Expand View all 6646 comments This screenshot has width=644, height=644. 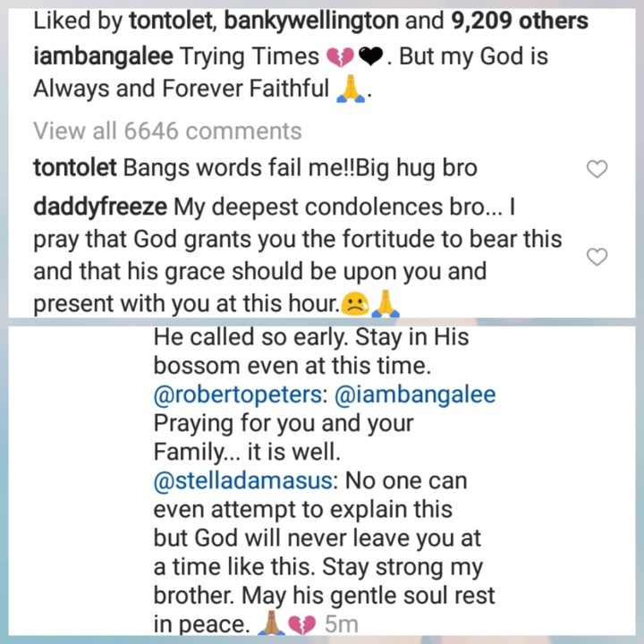(167, 131)
